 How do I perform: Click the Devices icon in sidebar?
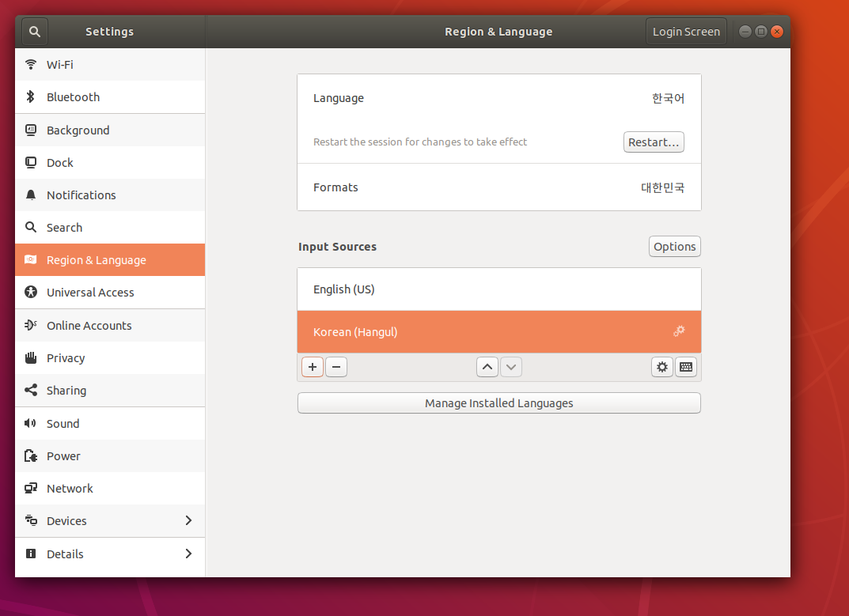(x=31, y=521)
